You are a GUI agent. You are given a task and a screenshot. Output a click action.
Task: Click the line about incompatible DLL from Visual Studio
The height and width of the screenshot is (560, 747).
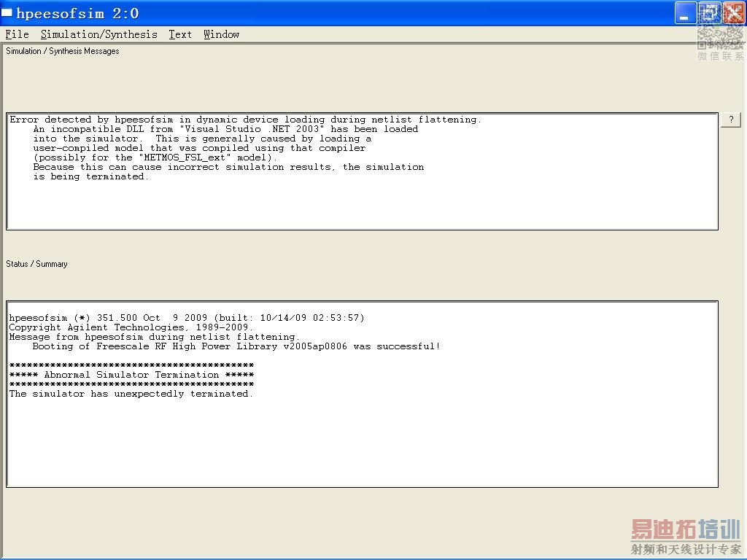226,129
